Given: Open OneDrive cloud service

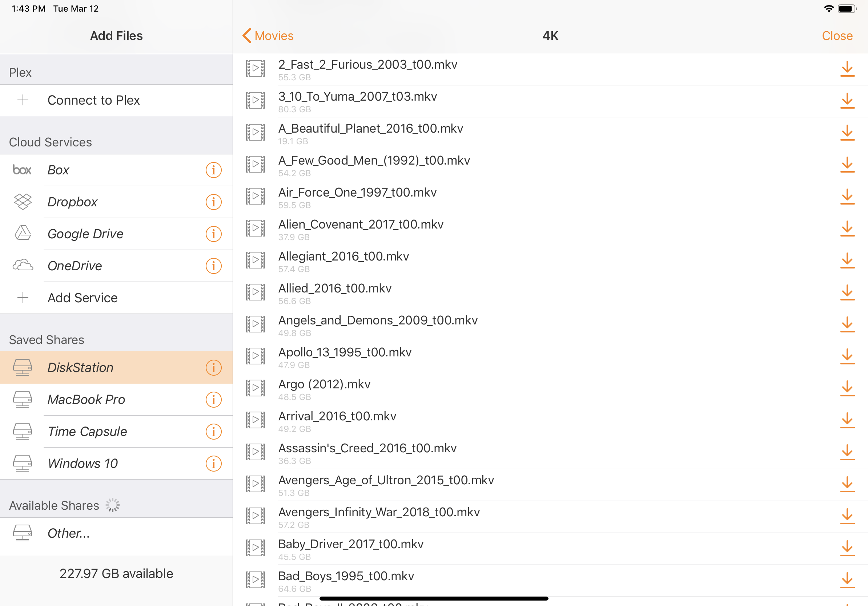Looking at the screenshot, I should point(75,266).
